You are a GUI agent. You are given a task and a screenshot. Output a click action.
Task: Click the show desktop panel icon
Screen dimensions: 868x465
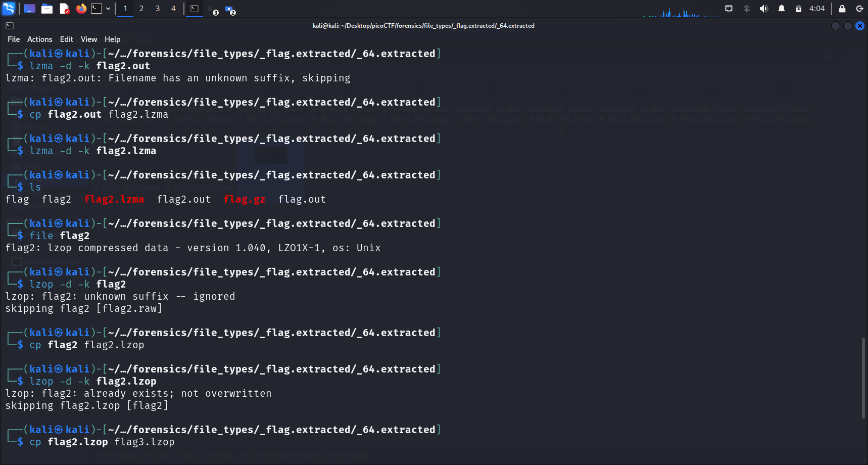[30, 9]
